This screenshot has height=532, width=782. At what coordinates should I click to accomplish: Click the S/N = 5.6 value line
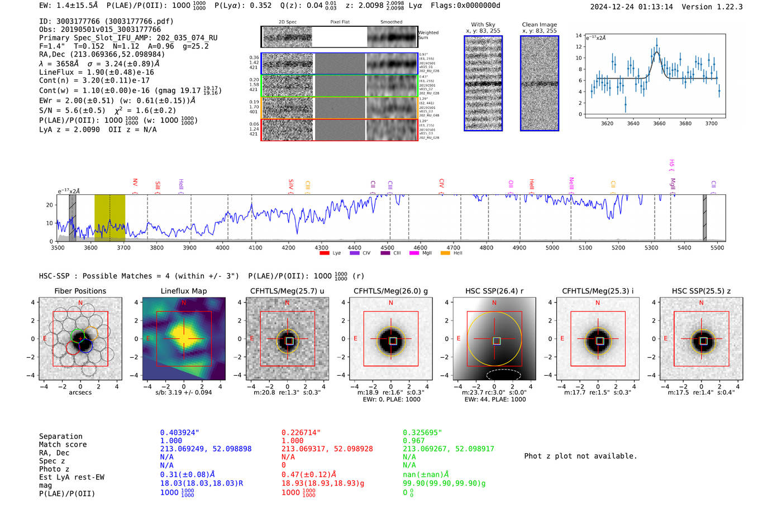pos(107,111)
